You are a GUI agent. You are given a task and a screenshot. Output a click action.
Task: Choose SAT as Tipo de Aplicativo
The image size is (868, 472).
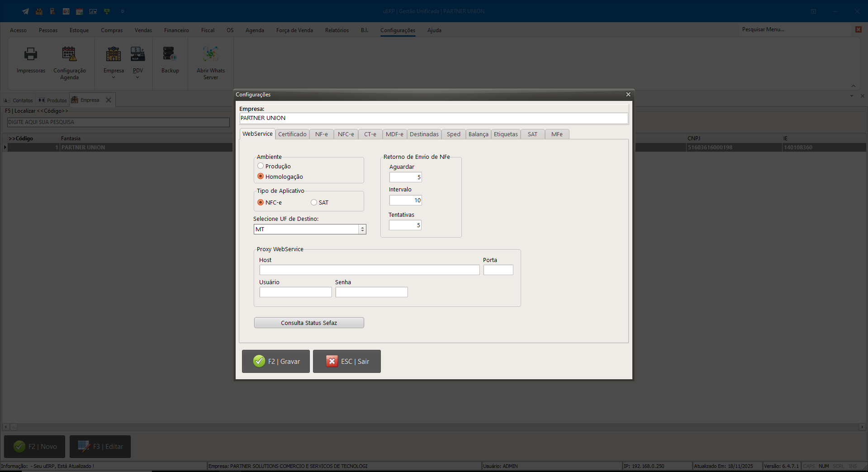(314, 202)
